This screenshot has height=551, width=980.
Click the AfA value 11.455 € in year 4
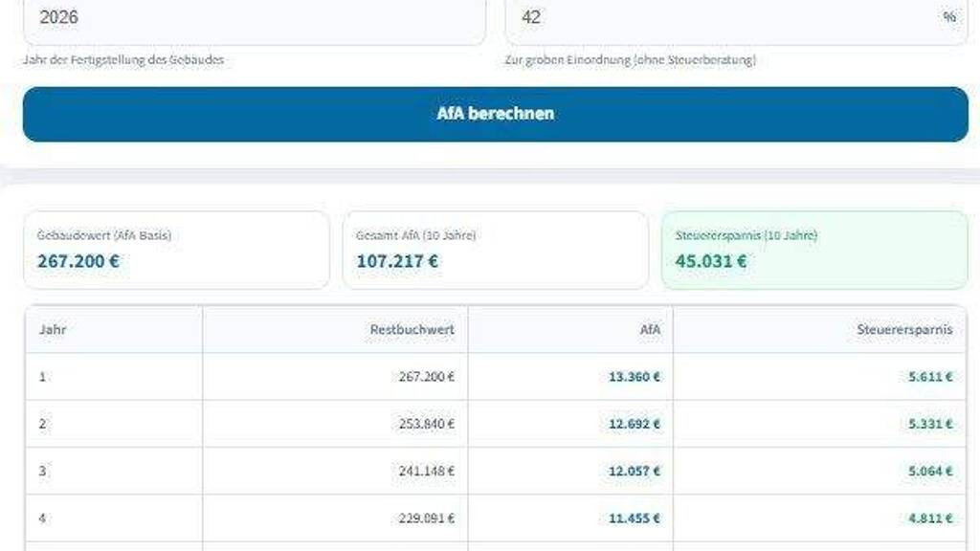634,518
